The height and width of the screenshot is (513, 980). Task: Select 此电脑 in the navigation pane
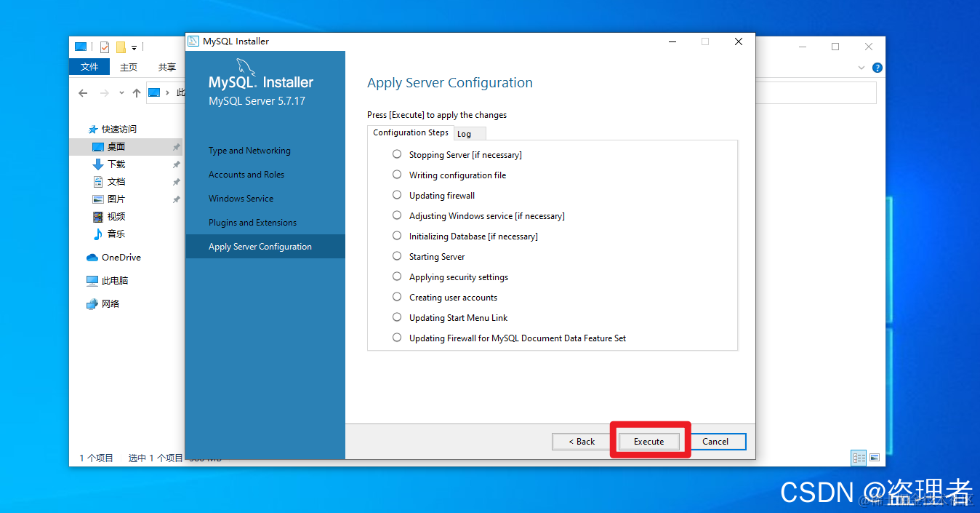(x=107, y=281)
